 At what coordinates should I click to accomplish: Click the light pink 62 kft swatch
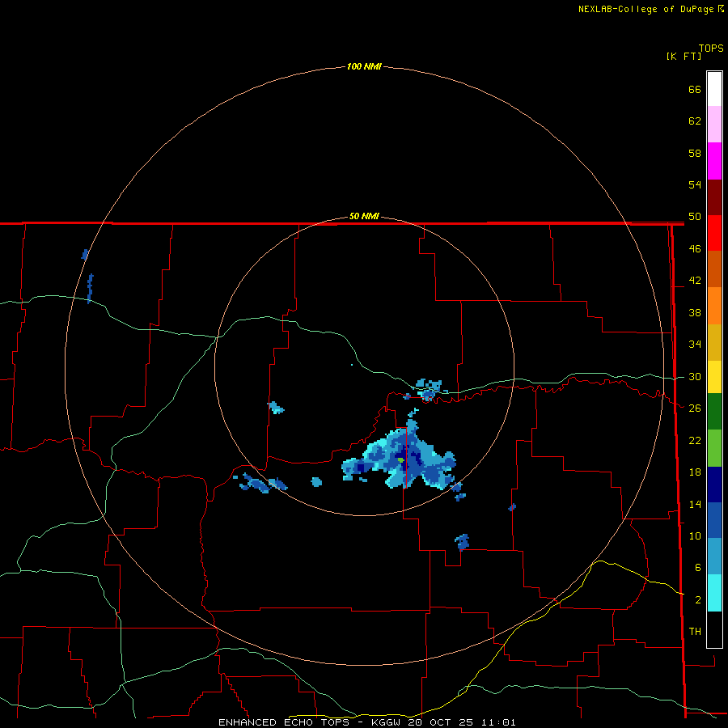tap(714, 125)
